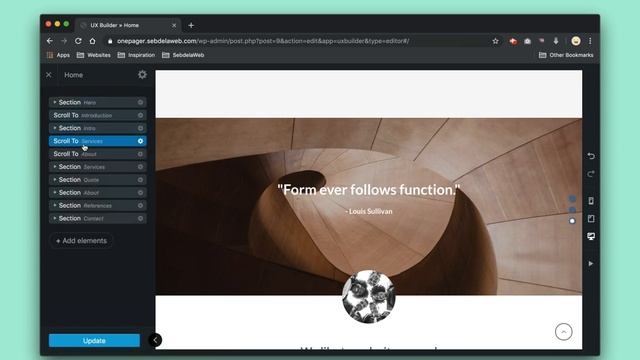Viewport: 640px width, 360px height.
Task: Click the browser address bar URL
Action: (x=263, y=41)
